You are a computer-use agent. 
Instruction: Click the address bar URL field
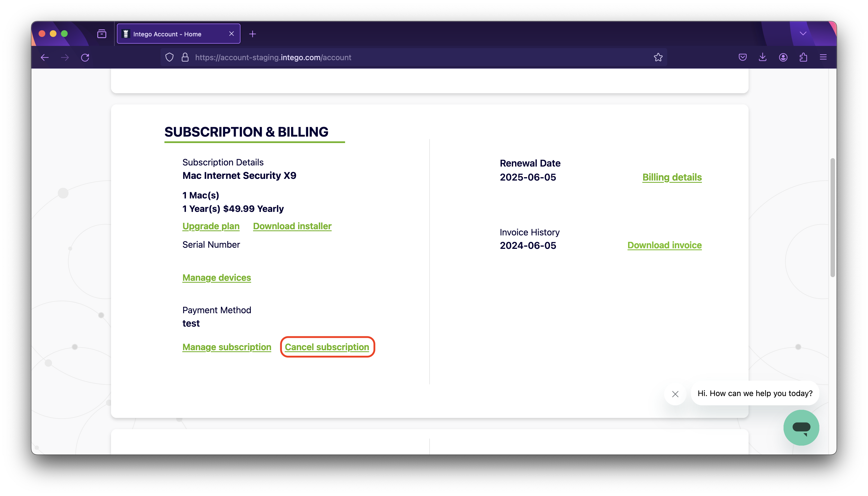click(x=413, y=57)
